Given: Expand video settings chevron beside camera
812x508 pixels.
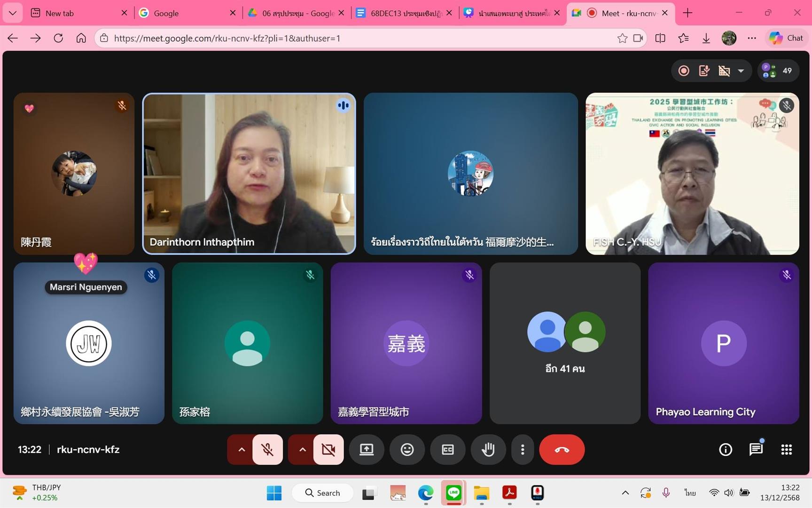Looking at the screenshot, I should (303, 450).
